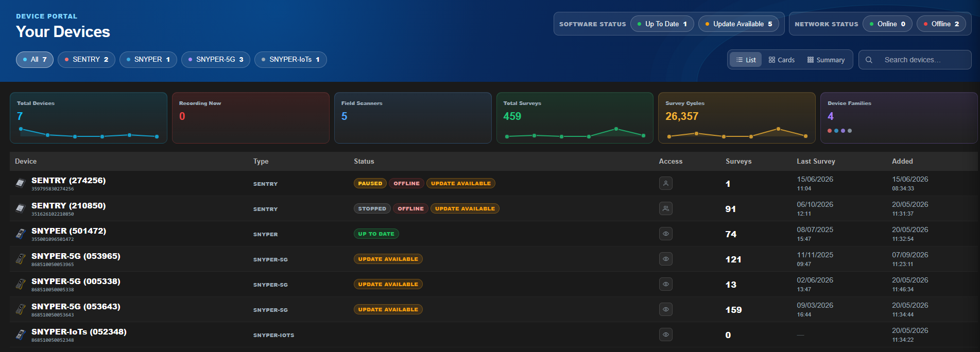The height and width of the screenshot is (352, 980).
Task: Click the Search devices input field
Action: [x=915, y=60]
